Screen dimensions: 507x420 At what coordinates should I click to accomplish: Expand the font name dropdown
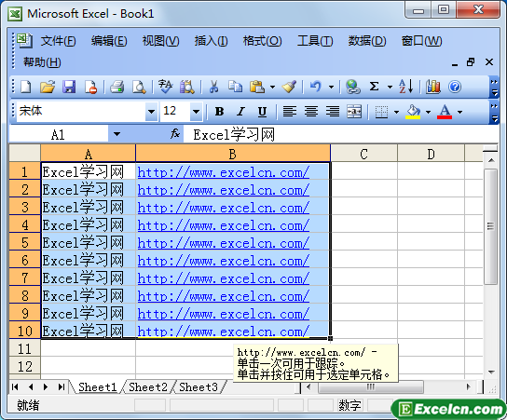(151, 112)
